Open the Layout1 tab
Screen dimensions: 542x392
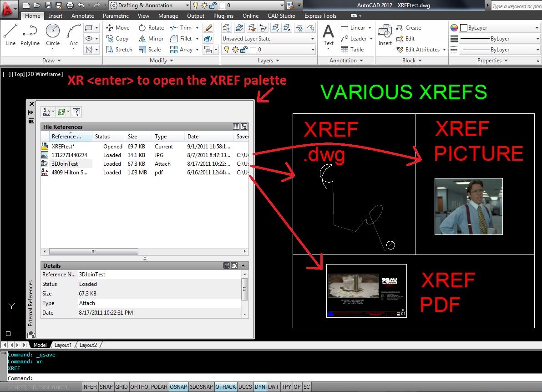coord(63,345)
